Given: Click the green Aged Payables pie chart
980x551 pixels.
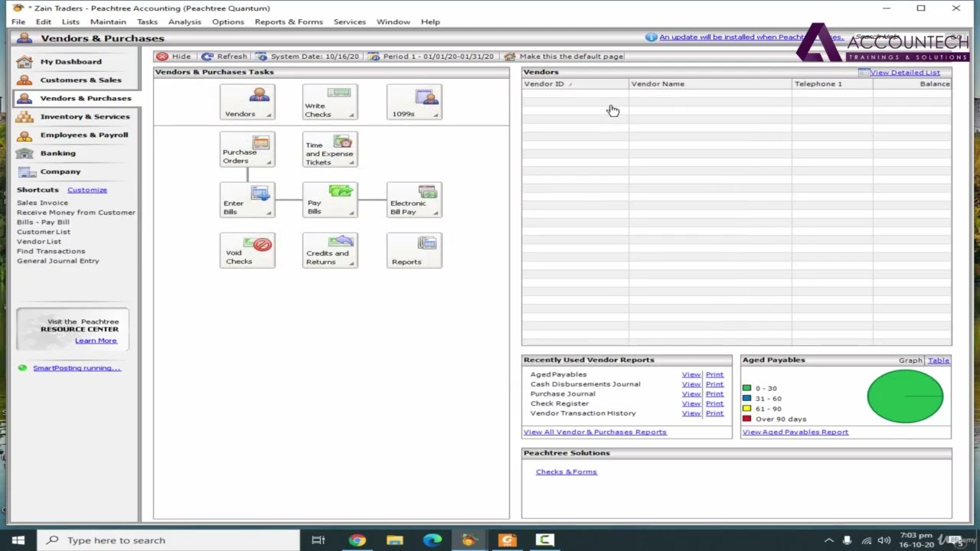Looking at the screenshot, I should tap(905, 396).
